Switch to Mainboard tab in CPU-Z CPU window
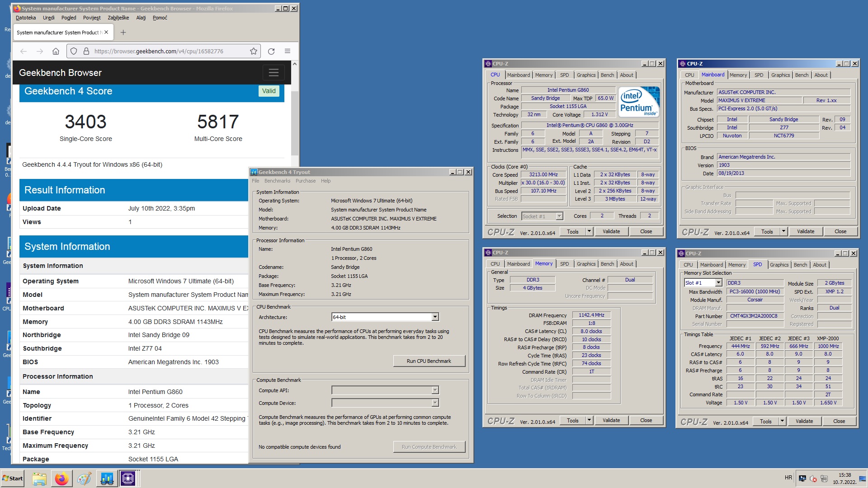 518,75
